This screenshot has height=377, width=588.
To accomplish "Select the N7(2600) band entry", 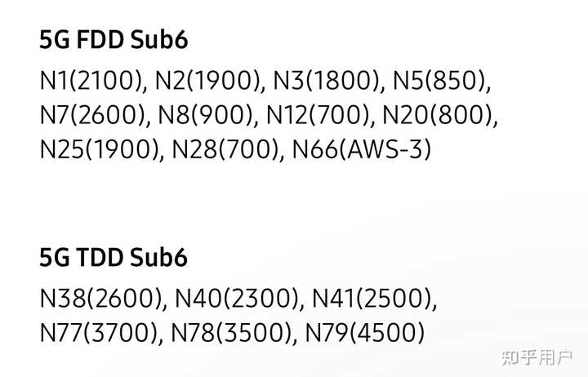I will pos(93,116).
